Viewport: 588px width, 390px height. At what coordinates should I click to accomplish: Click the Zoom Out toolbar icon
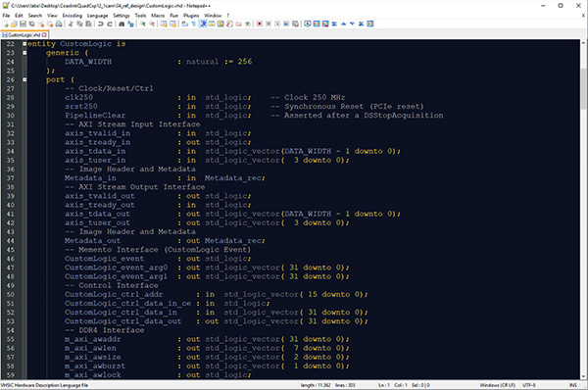coord(152,24)
